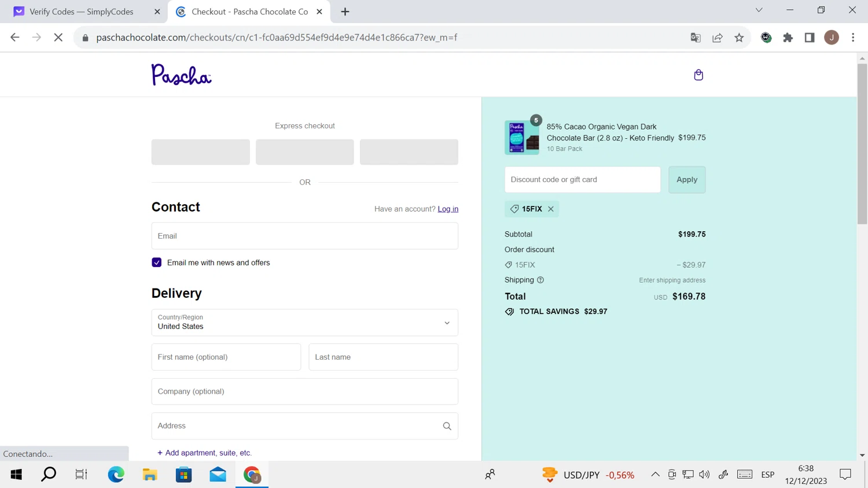Open Windows taskbar search

tap(49, 475)
